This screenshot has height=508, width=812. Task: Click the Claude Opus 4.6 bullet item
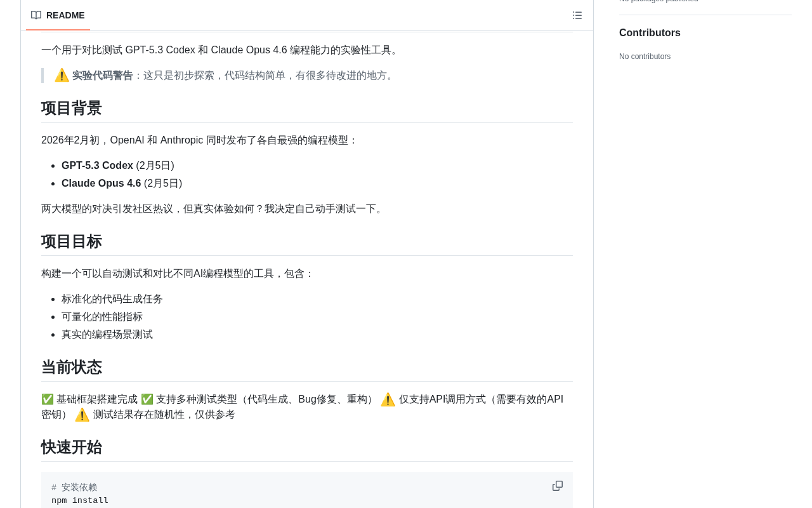122,184
